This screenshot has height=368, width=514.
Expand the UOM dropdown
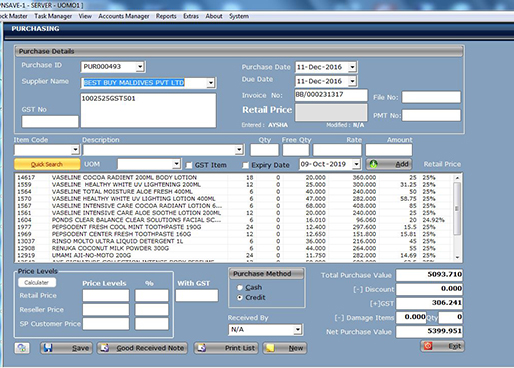[x=176, y=164]
